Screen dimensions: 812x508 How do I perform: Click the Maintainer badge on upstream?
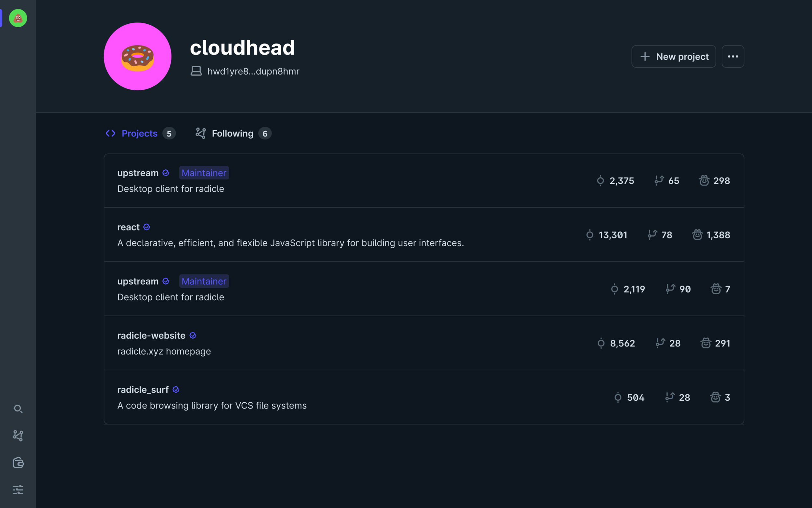coord(204,173)
